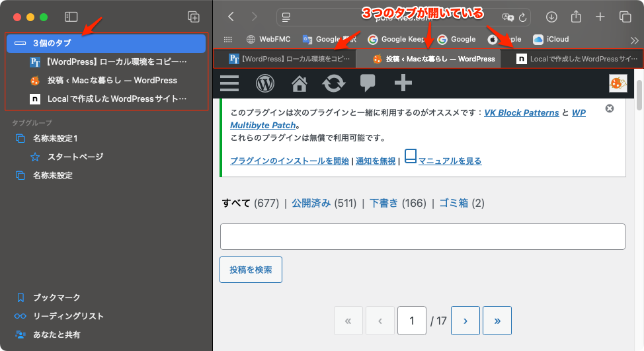Go back with the back arrow
Screen dimensions: 644x351
click(x=231, y=17)
